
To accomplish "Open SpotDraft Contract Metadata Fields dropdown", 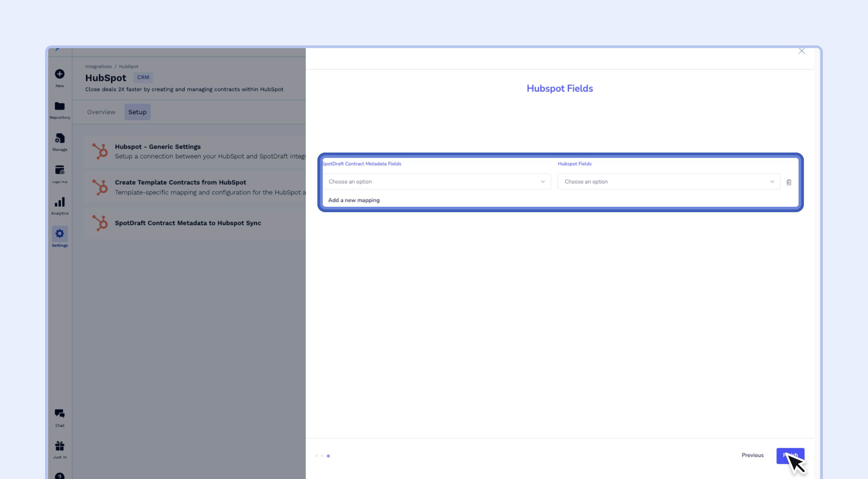I will click(436, 182).
